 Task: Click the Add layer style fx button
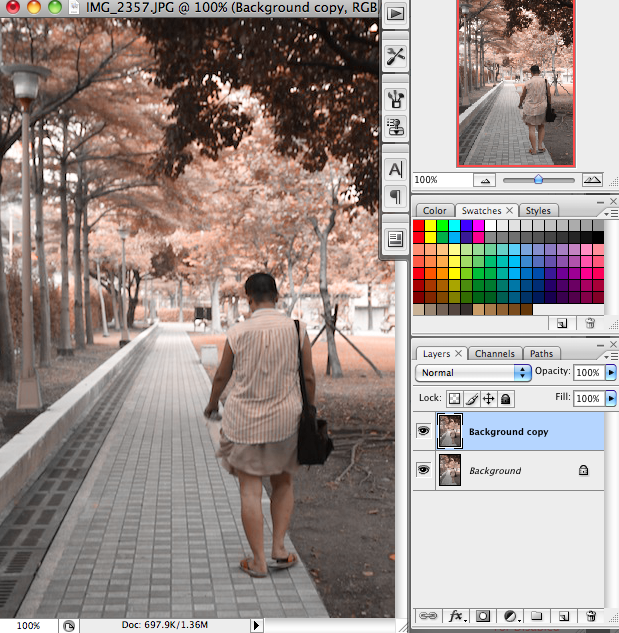pos(457,616)
